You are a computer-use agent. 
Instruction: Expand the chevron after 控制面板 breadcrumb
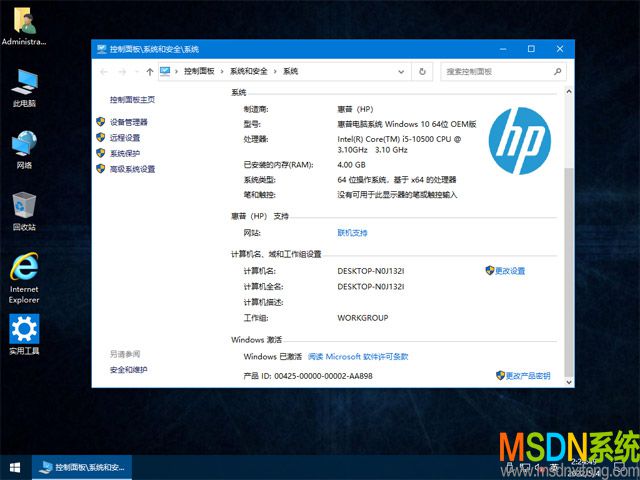(x=222, y=72)
